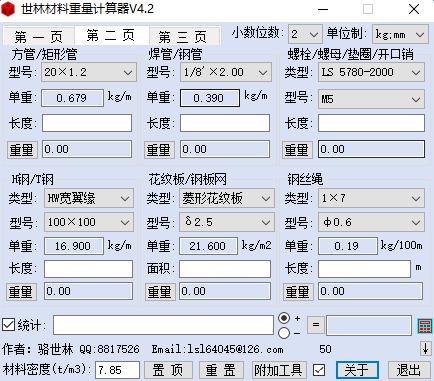Open 附加工具 button
The height and width of the screenshot is (381, 434).
pos(279,370)
